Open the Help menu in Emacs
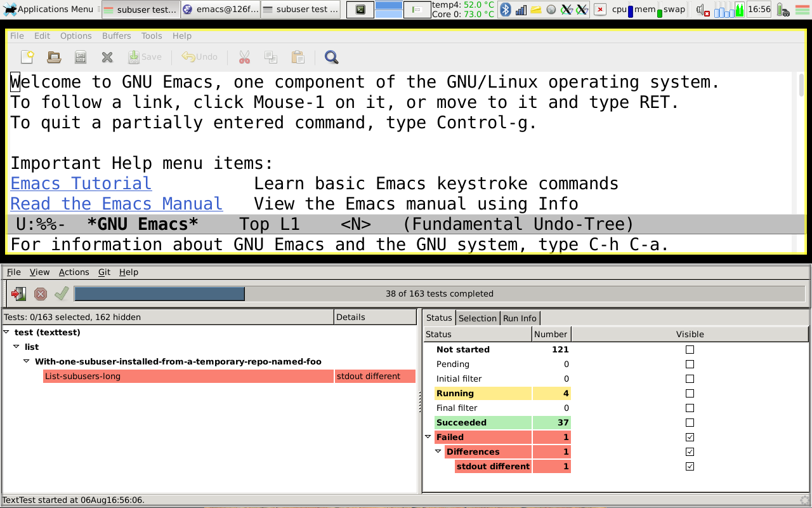This screenshot has width=812, height=508. [x=182, y=36]
